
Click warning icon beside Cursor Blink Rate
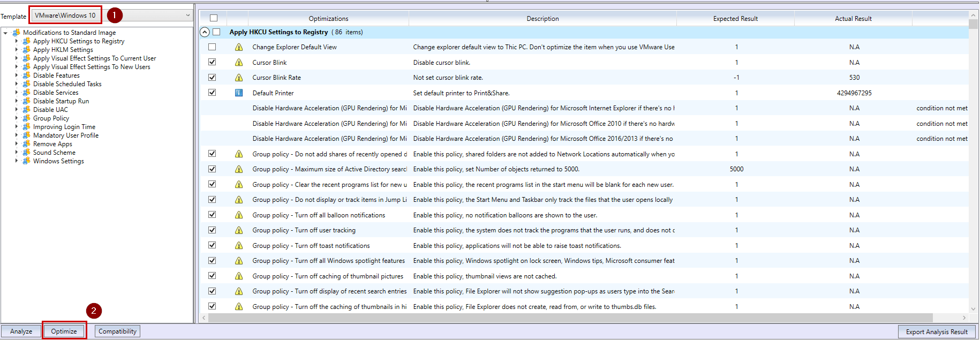coord(239,78)
